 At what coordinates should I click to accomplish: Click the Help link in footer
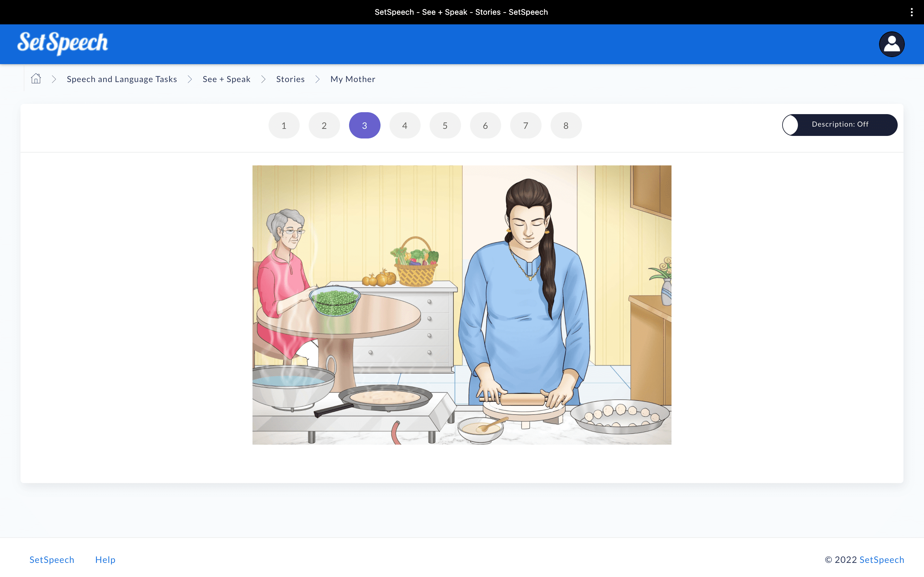click(105, 559)
